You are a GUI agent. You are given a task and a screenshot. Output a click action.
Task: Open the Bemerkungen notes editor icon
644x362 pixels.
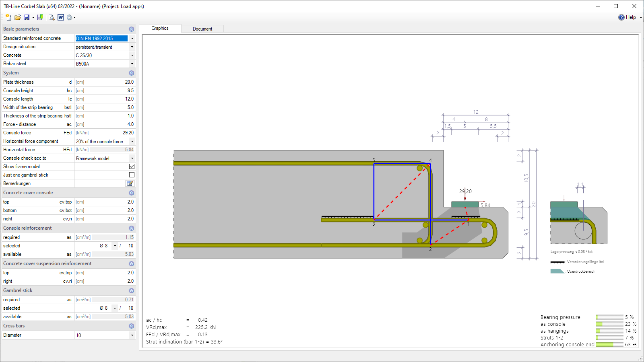[x=130, y=183]
